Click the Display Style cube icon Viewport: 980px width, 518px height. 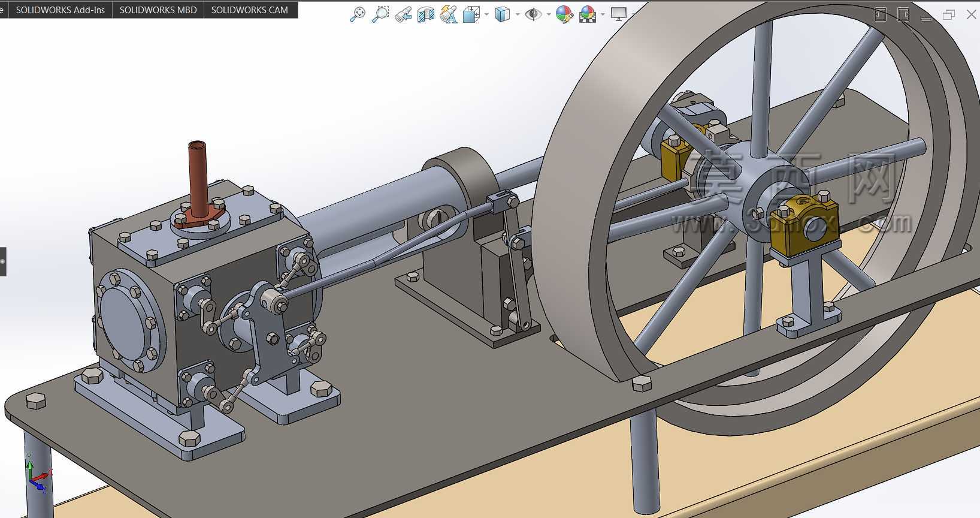click(x=503, y=14)
